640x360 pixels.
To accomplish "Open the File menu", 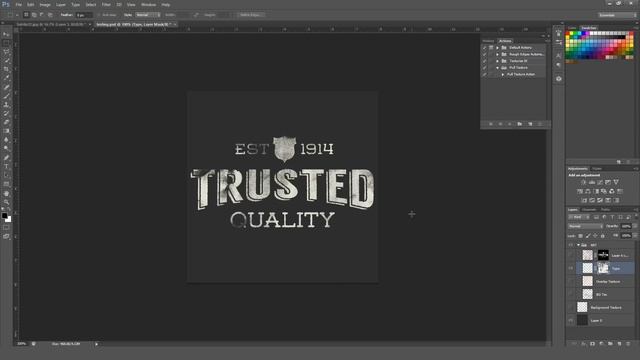I will point(19,4).
